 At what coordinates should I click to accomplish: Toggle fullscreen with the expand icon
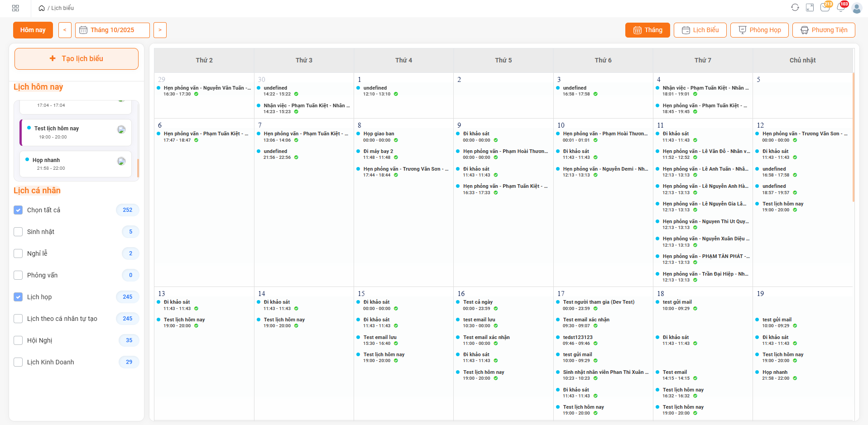point(810,8)
